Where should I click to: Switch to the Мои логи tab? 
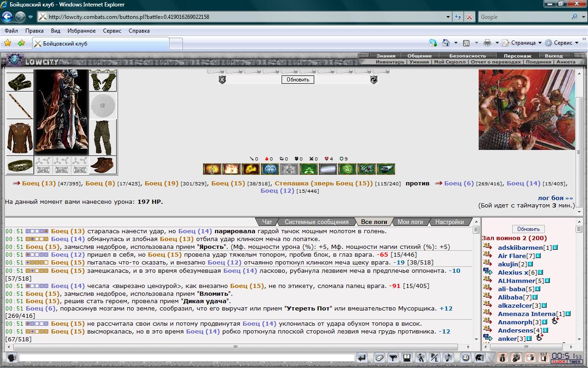(x=410, y=222)
